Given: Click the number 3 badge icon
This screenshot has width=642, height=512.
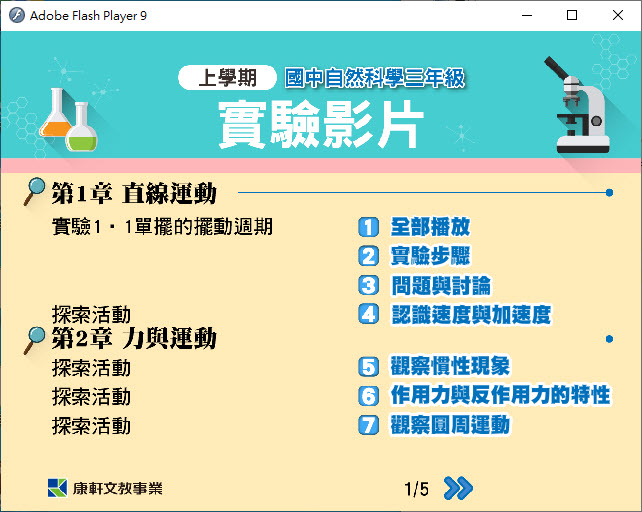Looking at the screenshot, I should [x=369, y=286].
